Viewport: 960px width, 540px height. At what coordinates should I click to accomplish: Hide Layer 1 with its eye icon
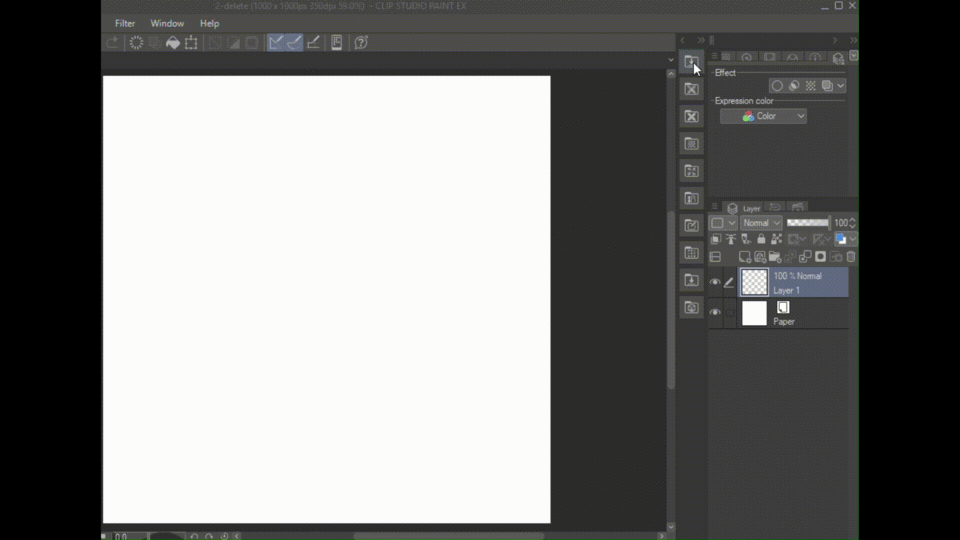click(715, 283)
